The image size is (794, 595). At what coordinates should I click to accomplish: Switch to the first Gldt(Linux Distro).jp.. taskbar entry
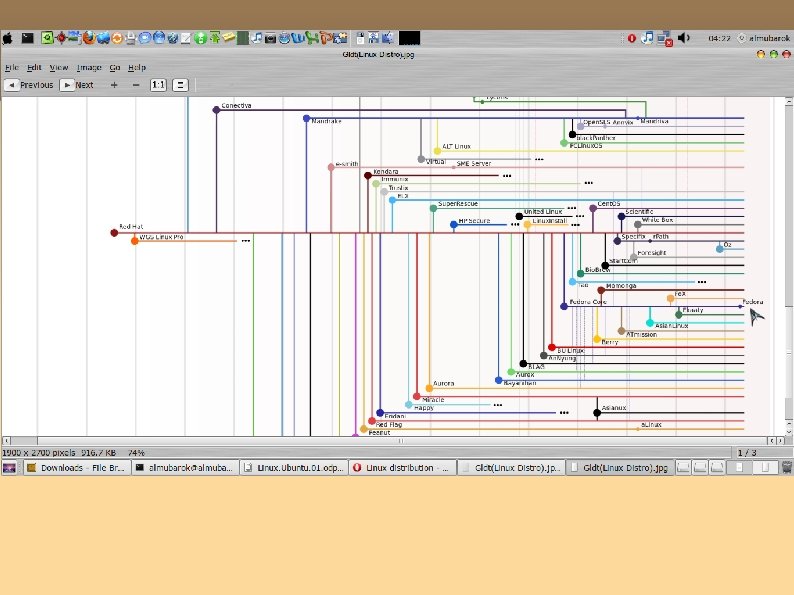tap(511, 467)
